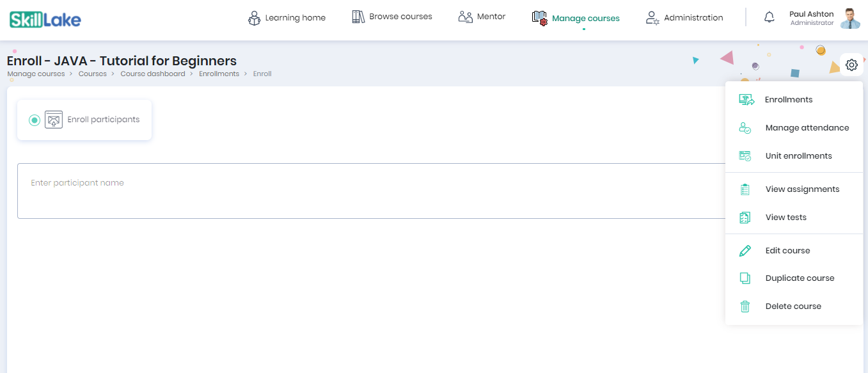The width and height of the screenshot is (868, 373).
Task: Click the Courses breadcrumb link
Action: (93, 74)
